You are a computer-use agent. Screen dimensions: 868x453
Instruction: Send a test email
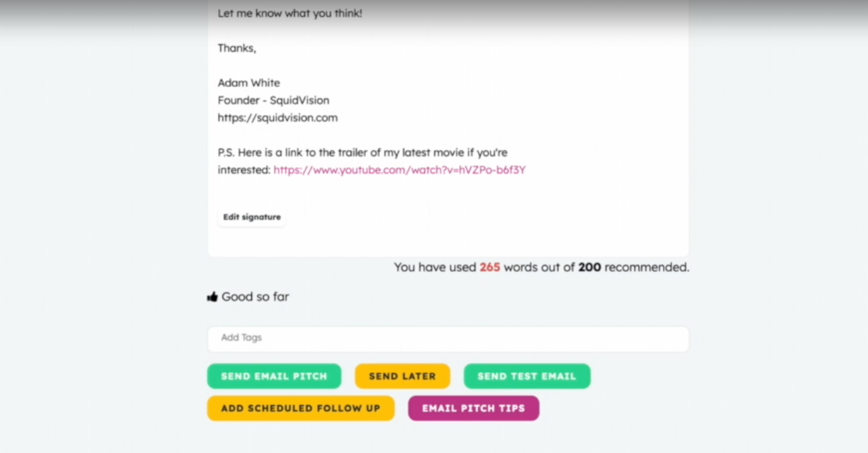(527, 376)
